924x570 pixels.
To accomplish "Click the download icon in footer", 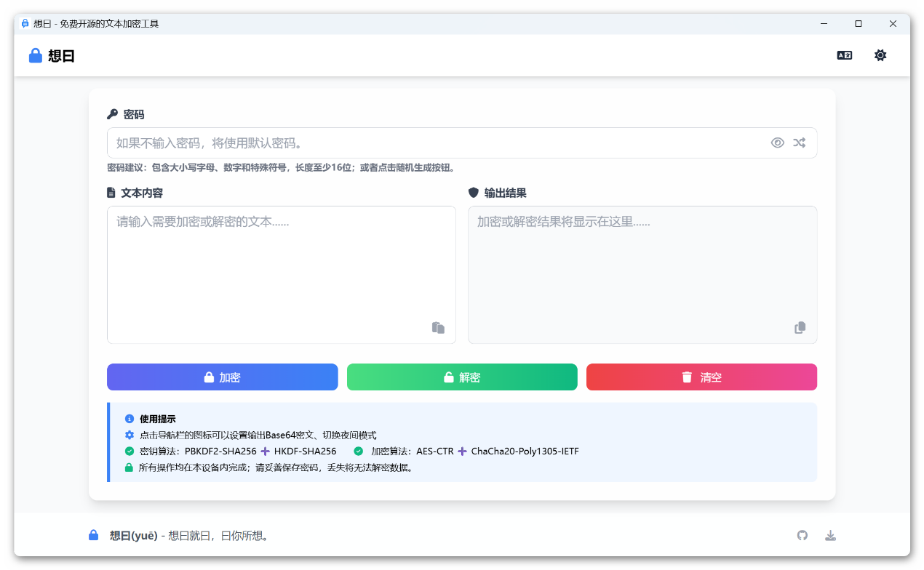I will pos(830,535).
